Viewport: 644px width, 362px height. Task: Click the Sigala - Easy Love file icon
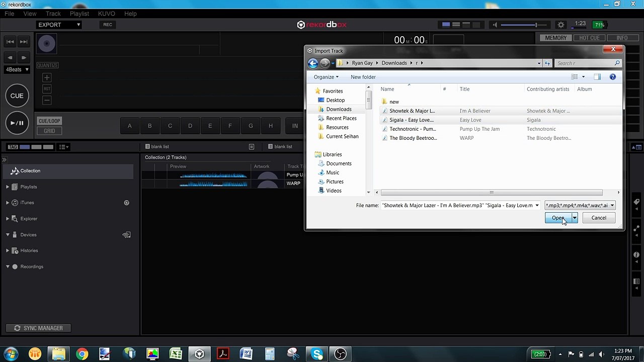point(385,120)
